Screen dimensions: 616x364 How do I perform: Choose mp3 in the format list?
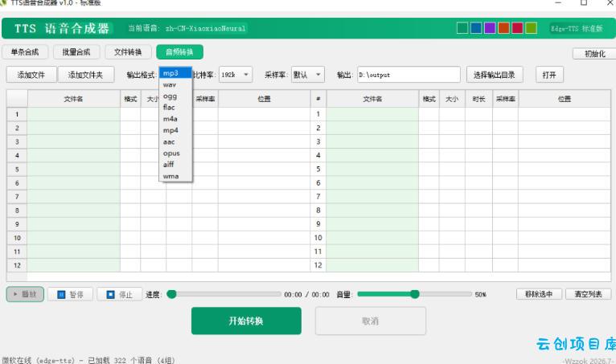(175, 73)
